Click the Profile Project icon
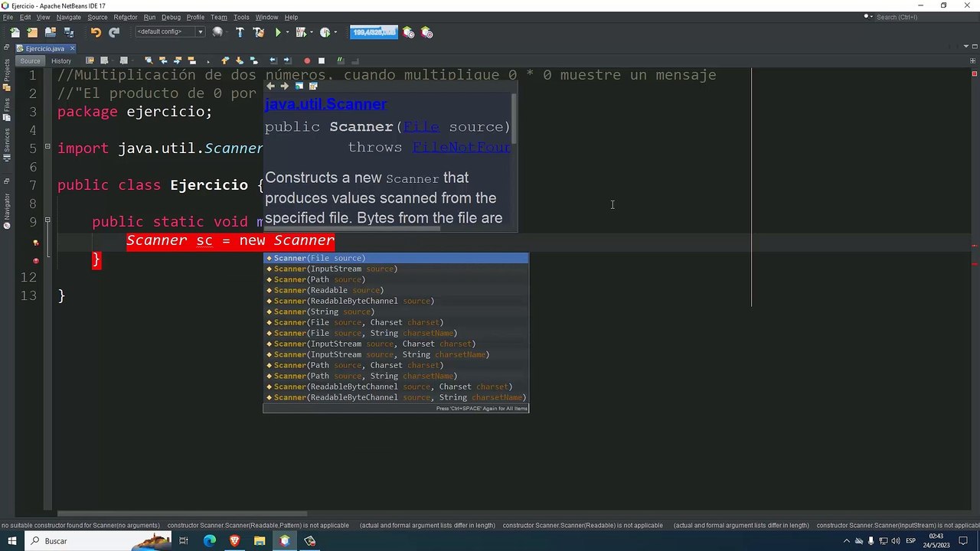The width and height of the screenshot is (980, 551). (x=325, y=32)
